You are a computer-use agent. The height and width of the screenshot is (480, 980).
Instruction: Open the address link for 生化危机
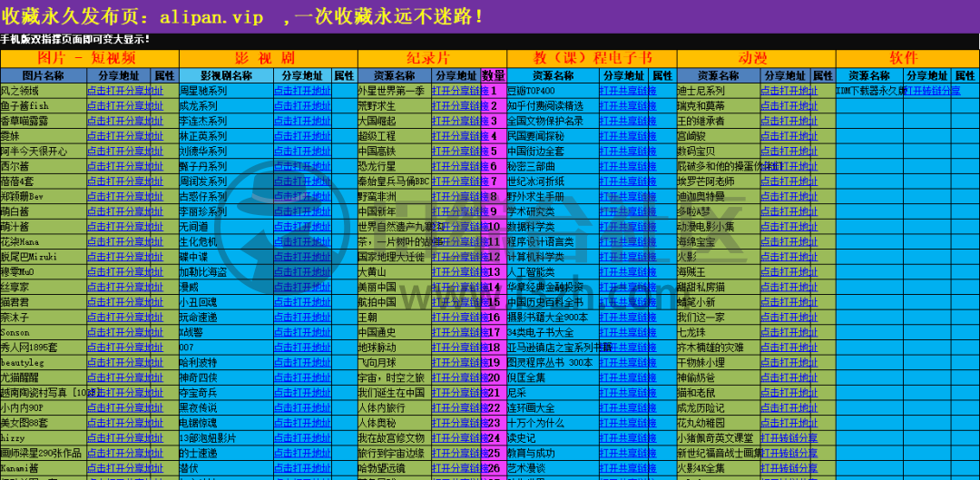302,241
